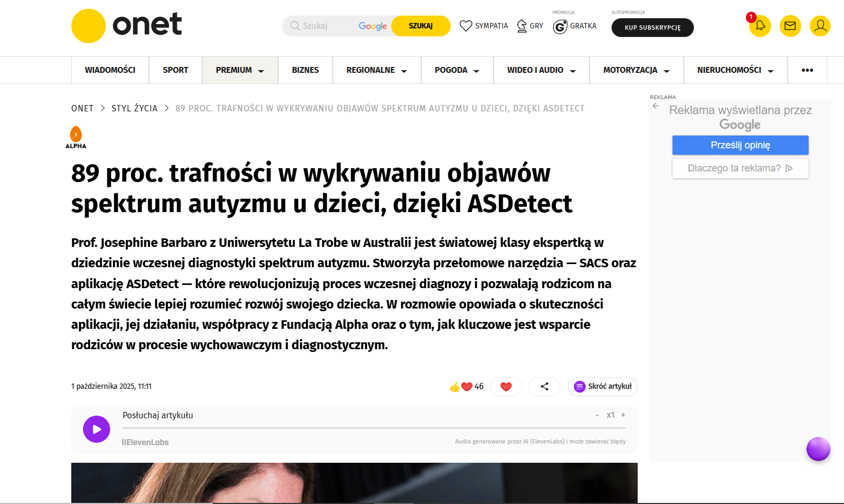Open the Wiadomości section

pos(110,70)
